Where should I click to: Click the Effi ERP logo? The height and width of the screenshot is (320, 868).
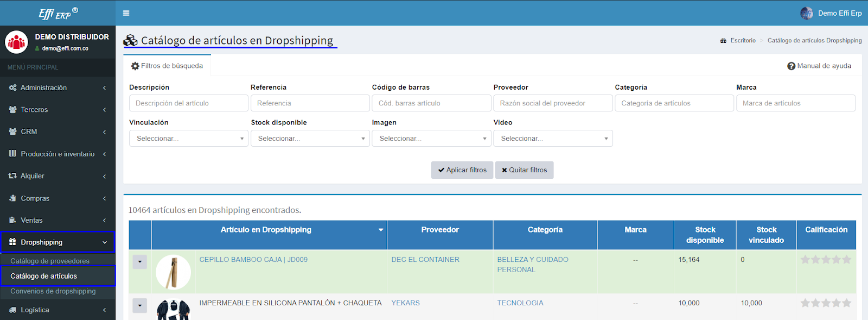[58, 13]
